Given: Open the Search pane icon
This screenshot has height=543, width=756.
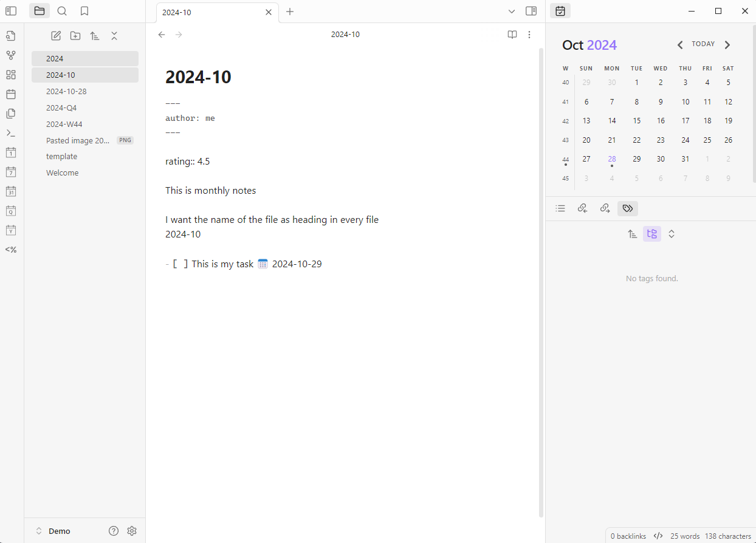Looking at the screenshot, I should [x=62, y=11].
